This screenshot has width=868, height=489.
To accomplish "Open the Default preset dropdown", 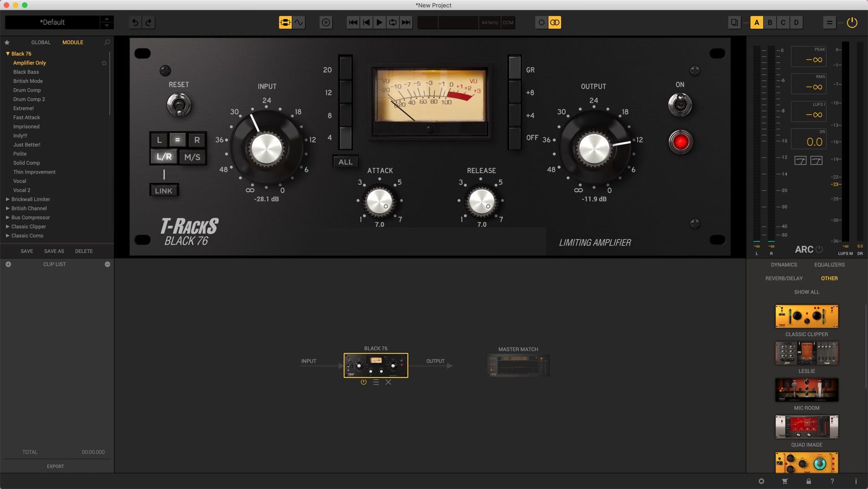I will [x=52, y=22].
